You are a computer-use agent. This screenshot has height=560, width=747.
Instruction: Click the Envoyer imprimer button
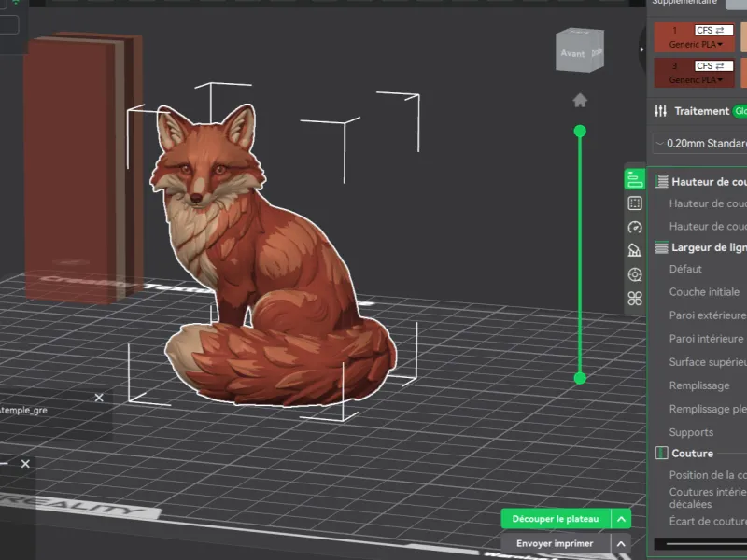coord(555,544)
